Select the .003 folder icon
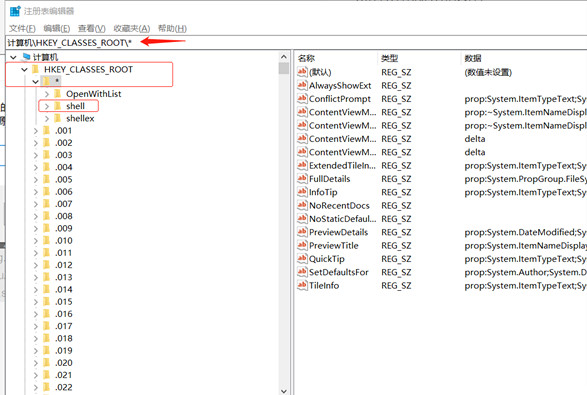The width and height of the screenshot is (587, 395). [x=46, y=155]
